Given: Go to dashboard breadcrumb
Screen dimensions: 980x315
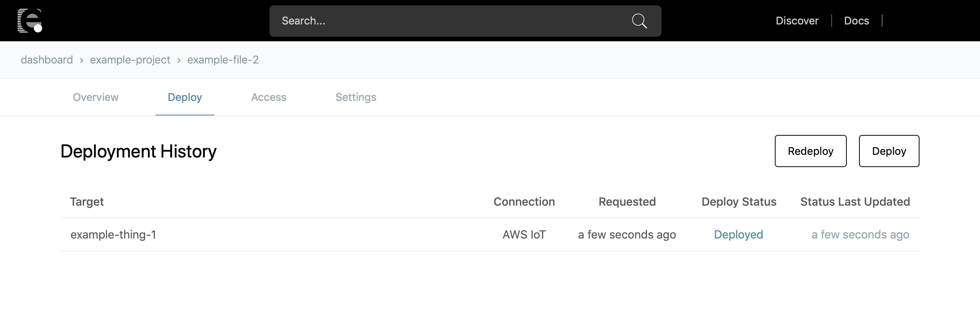Looking at the screenshot, I should point(47,60).
